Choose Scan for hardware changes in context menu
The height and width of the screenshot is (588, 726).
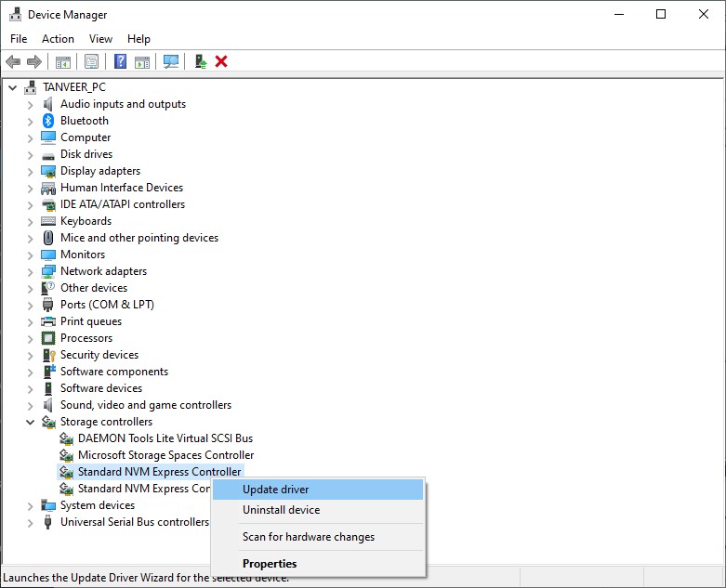318,537
